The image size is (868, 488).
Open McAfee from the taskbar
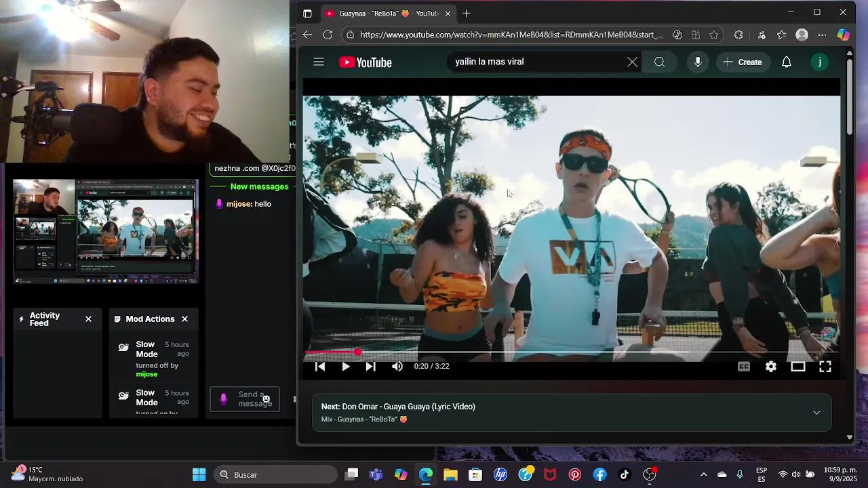[550, 474]
